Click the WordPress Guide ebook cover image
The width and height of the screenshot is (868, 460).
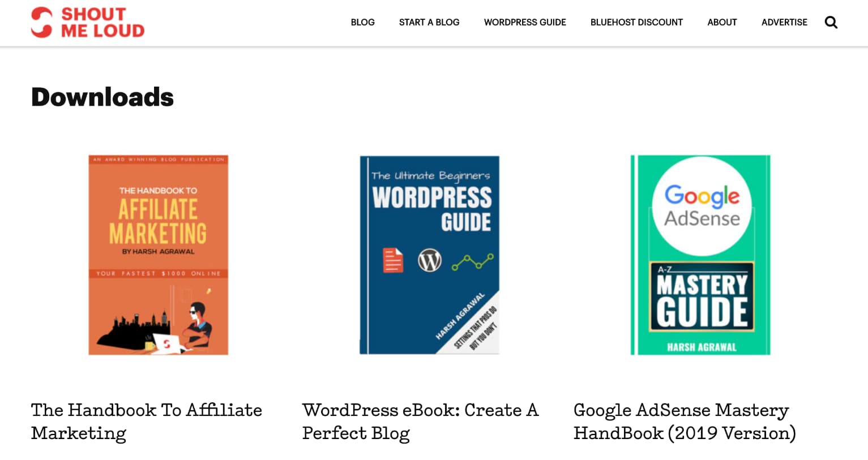pyautogui.click(x=429, y=255)
